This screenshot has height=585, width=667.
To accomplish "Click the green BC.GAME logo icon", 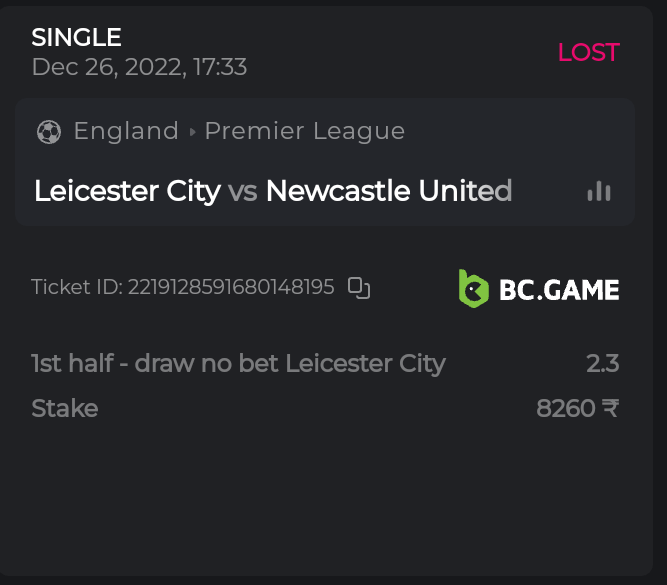I will (473, 288).
